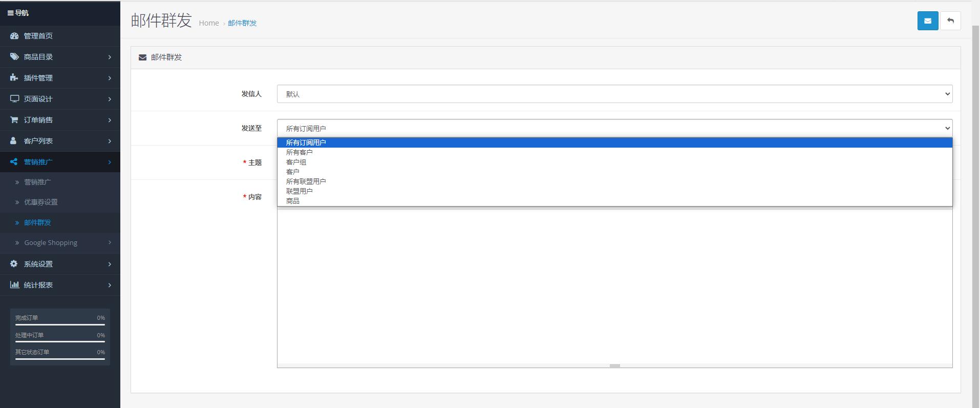Choose 客户组 option in the list
980x408 pixels.
[296, 162]
